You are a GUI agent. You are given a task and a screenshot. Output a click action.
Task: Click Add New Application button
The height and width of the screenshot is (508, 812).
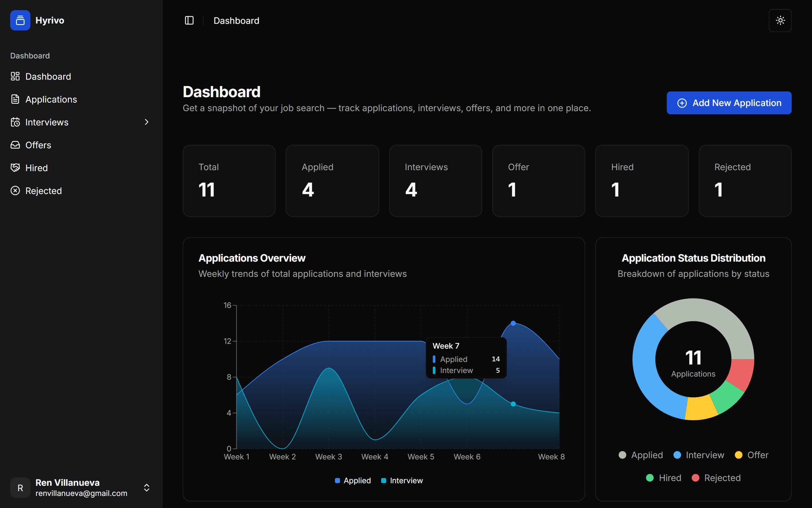tap(729, 103)
